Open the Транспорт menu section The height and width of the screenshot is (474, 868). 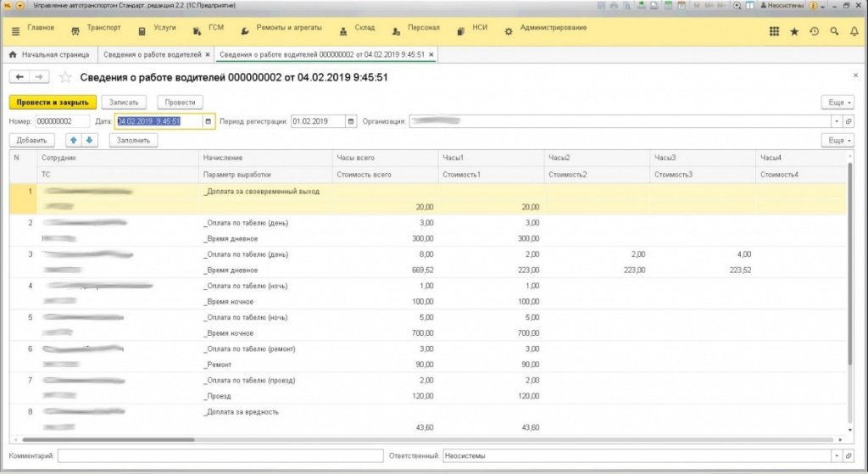click(96, 28)
